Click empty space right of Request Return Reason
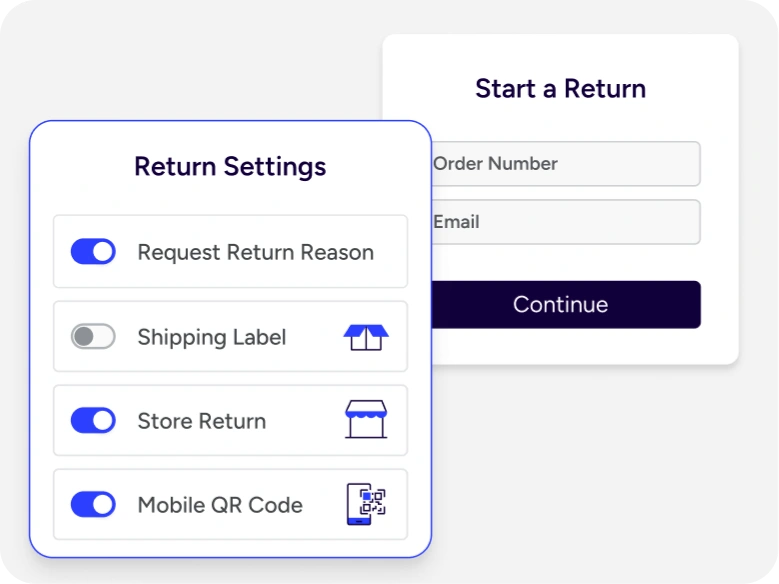 coord(391,253)
